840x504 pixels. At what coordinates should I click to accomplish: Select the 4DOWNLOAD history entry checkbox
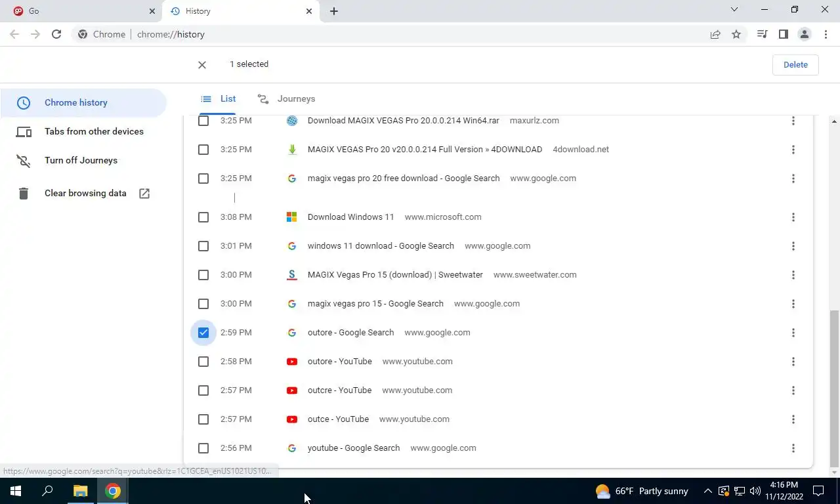point(203,150)
